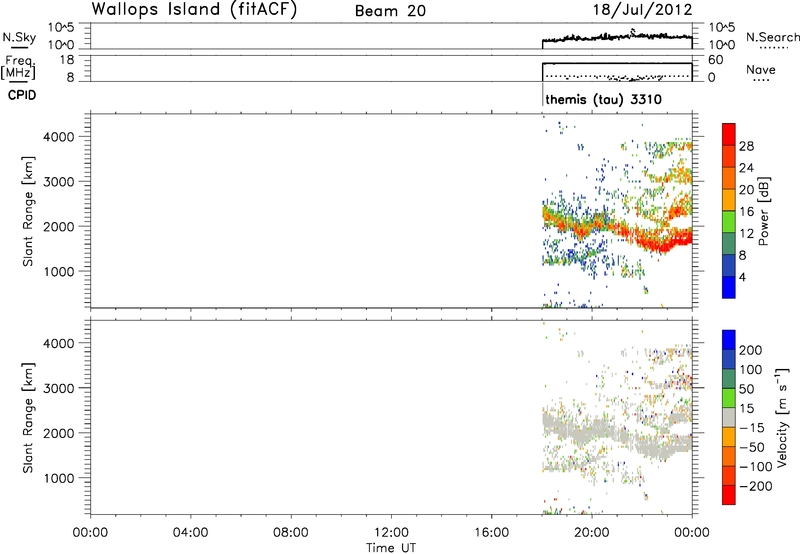Click the power panel 'Slant Range [km]' label
This screenshot has height=554, width=800.
[28, 211]
